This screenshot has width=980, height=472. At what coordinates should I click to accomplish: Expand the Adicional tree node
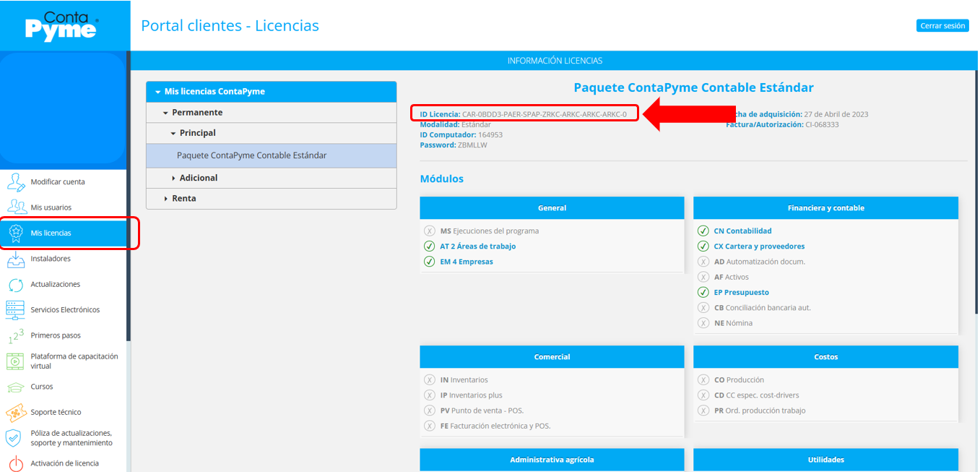pyautogui.click(x=272, y=178)
